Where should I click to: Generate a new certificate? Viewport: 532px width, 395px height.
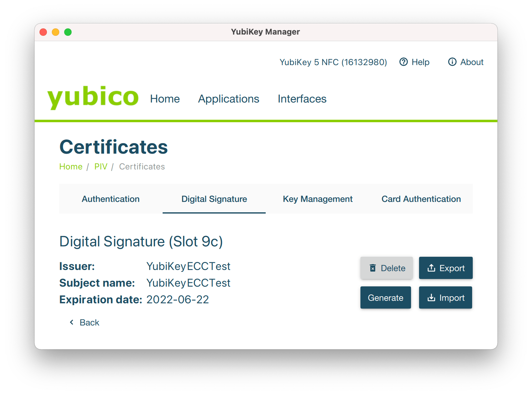tap(385, 297)
